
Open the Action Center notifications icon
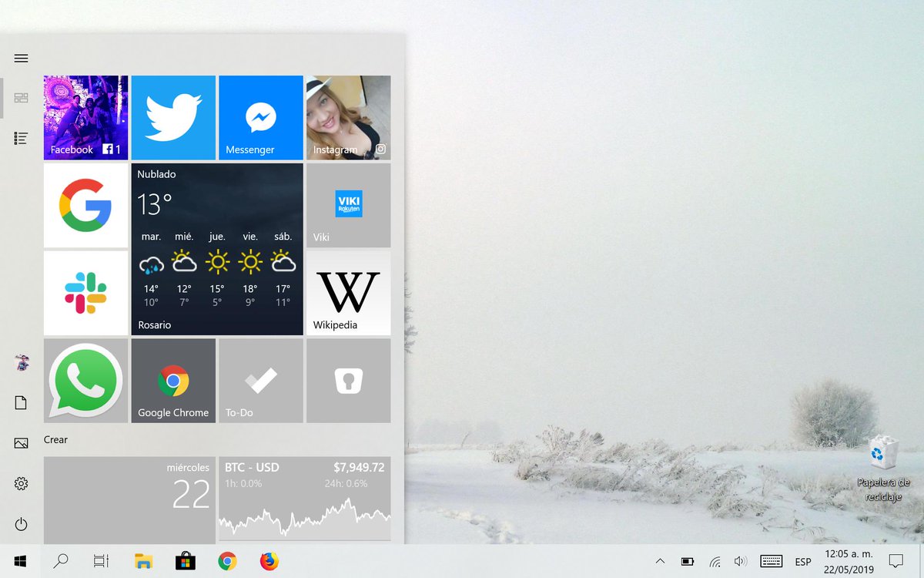click(x=896, y=561)
